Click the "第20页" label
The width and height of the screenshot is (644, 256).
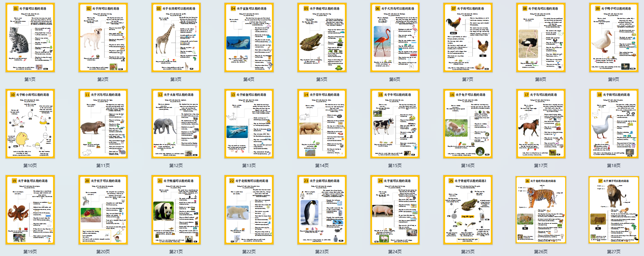pyautogui.click(x=103, y=252)
